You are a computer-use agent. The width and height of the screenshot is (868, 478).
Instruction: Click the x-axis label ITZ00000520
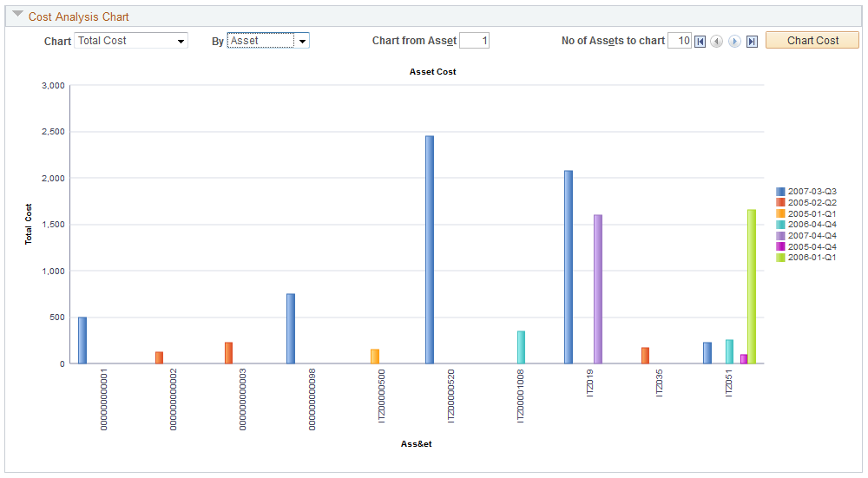point(451,396)
